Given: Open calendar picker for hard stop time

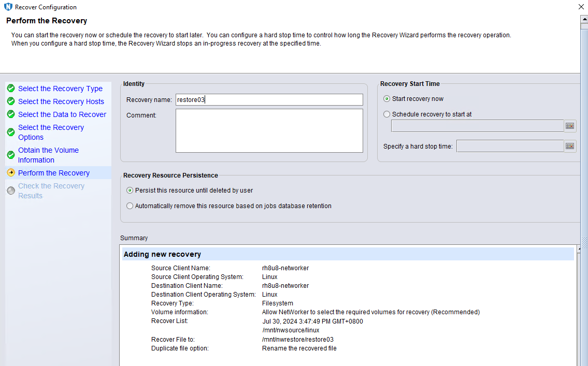Looking at the screenshot, I should click(570, 146).
